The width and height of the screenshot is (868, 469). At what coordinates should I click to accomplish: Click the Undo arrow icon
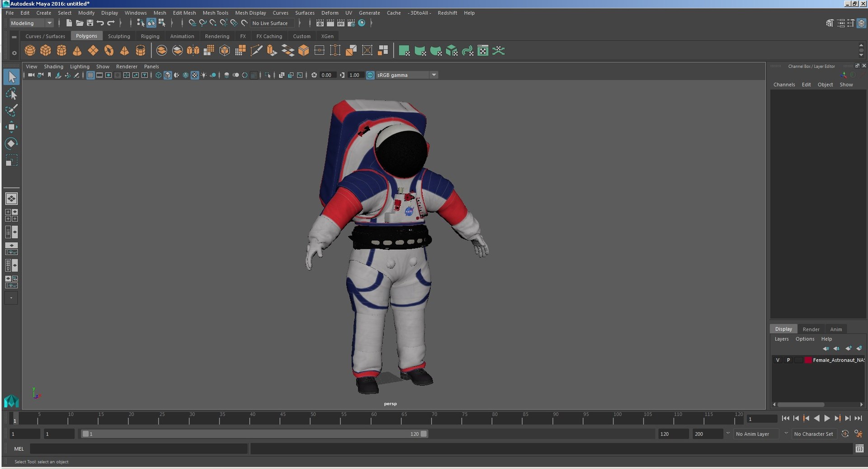coord(100,23)
